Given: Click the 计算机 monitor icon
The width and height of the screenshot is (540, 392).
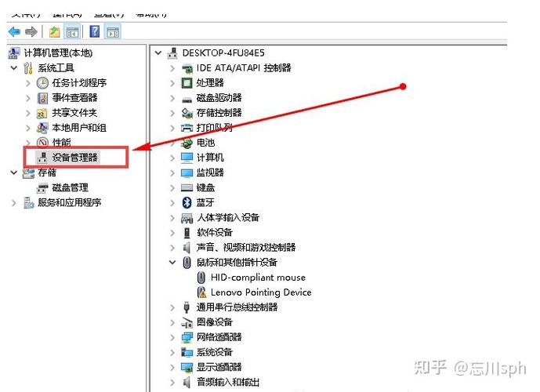Looking at the screenshot, I should click(187, 158).
